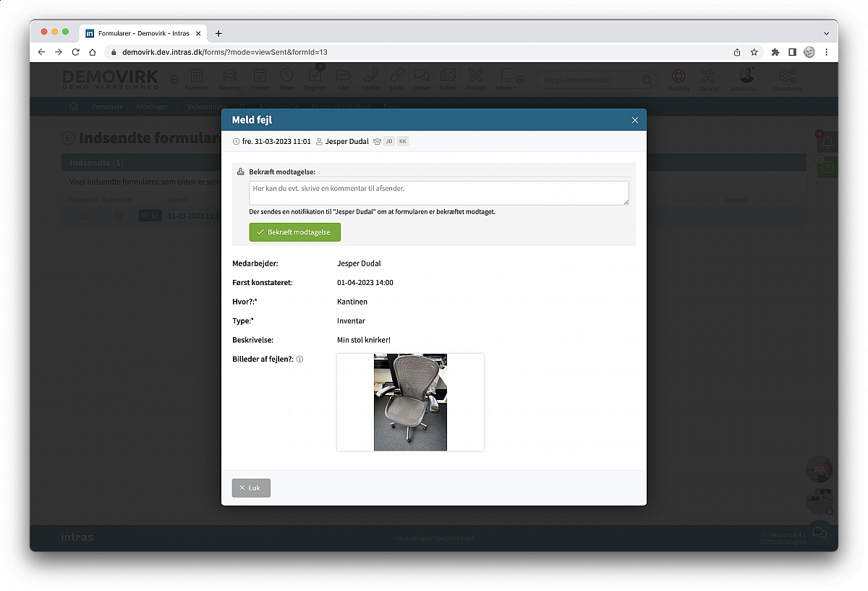Click the magnifier icon in the search box

(x=647, y=80)
